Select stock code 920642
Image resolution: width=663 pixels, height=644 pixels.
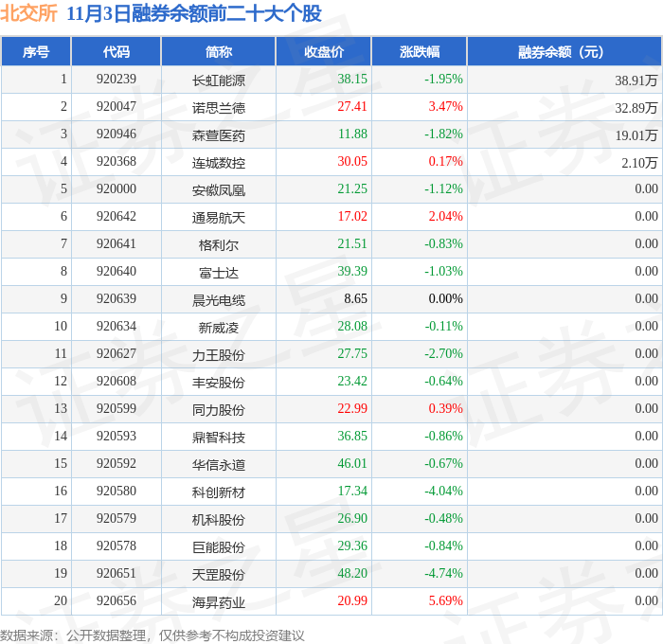tap(116, 217)
